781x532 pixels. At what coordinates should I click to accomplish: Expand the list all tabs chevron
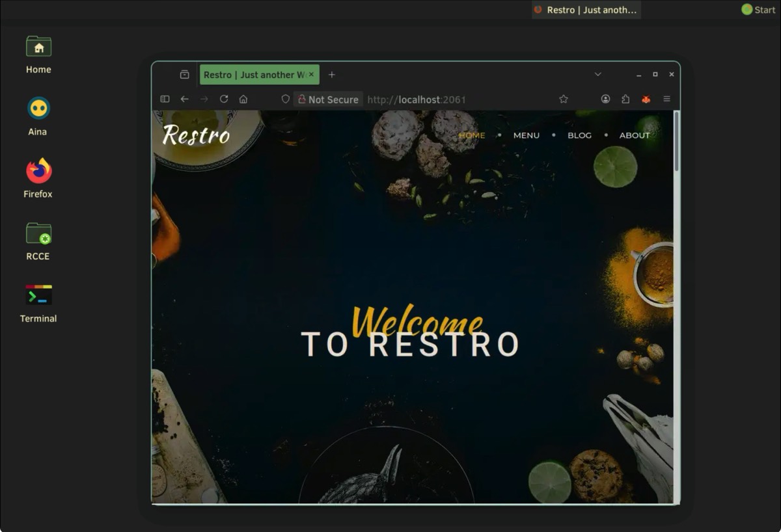click(597, 74)
